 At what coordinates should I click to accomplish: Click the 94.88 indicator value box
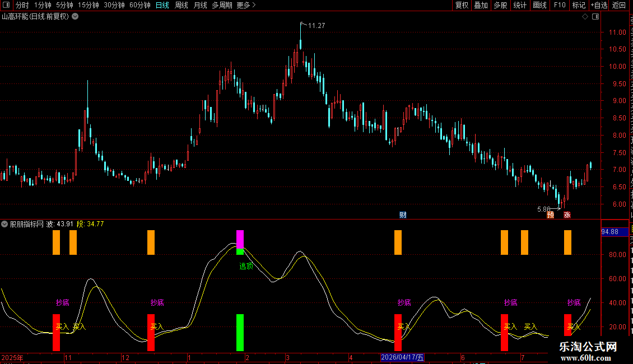click(615, 232)
